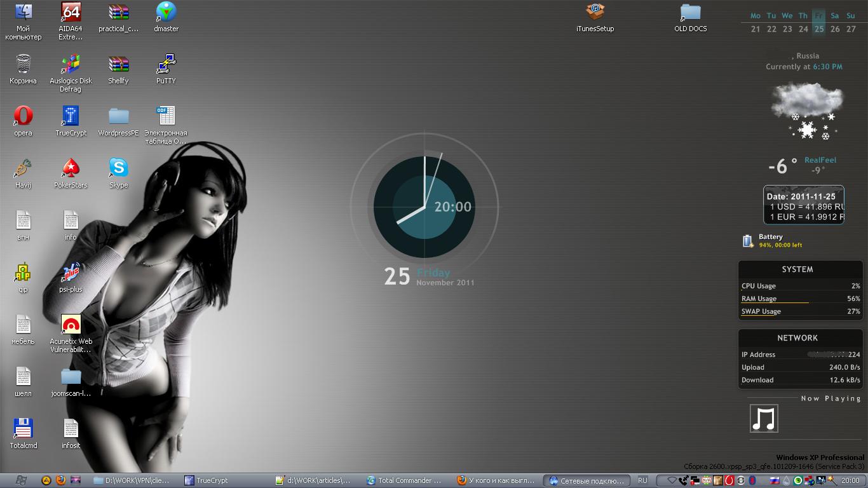Viewport: 868px width, 488px height.
Task: Launch the Auslogics Disk Defrag icon
Action: tap(71, 65)
